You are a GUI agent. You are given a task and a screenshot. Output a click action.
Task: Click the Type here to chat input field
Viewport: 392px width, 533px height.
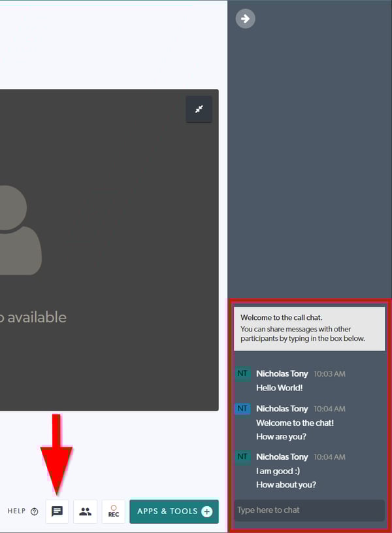(310, 510)
